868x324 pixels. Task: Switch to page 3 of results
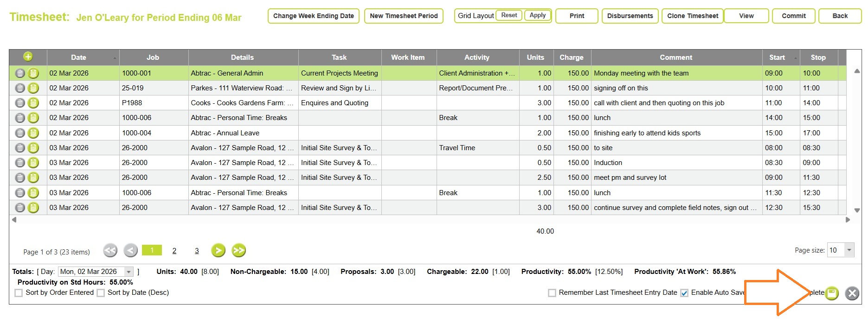197,251
